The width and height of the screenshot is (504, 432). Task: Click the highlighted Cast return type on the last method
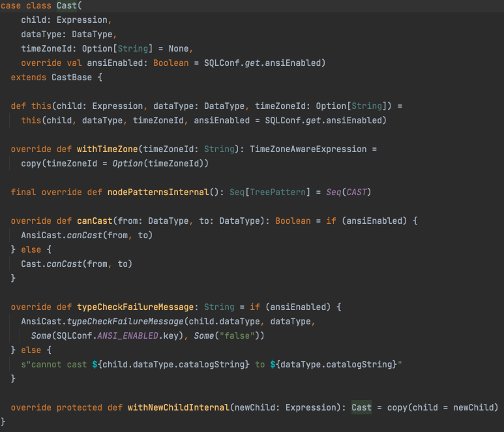(x=361, y=407)
